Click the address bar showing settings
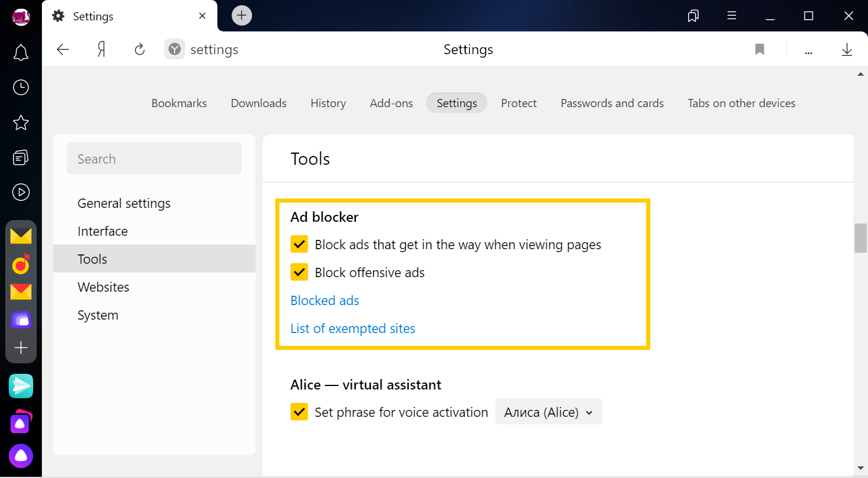868x478 pixels. coord(214,49)
